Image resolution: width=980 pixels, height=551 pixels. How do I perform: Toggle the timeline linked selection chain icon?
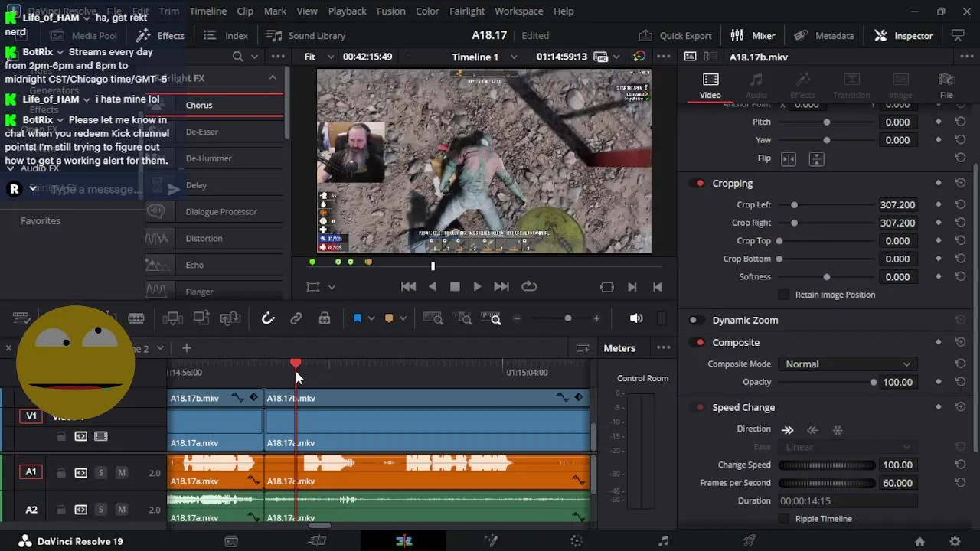point(296,318)
